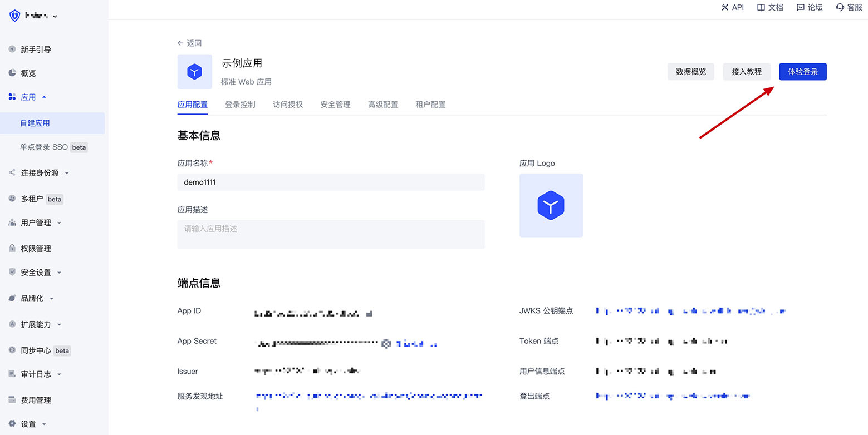868x435 pixels.
Task: Click the 应用 Logo thumbnail image
Action: [551, 205]
